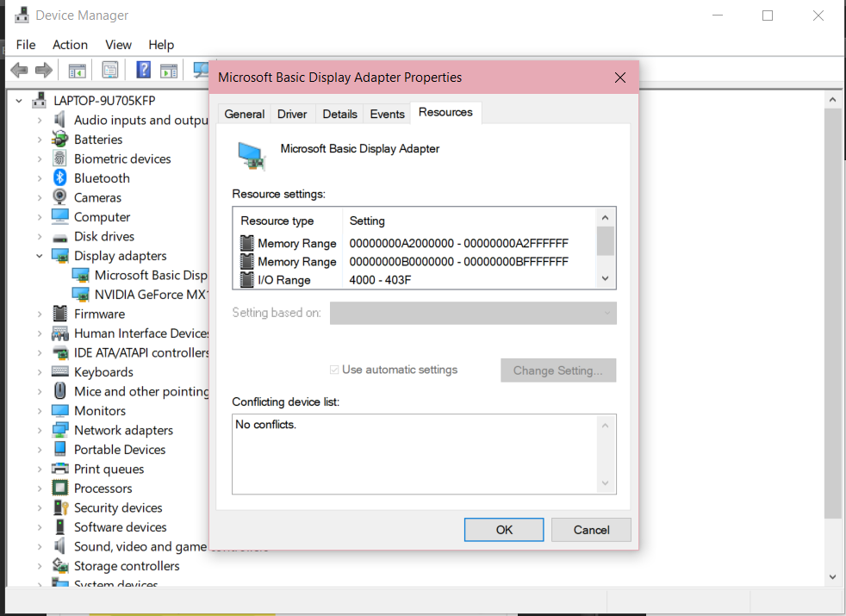Toggle the Use automatic settings checkbox
The width and height of the screenshot is (846, 616).
(334, 370)
